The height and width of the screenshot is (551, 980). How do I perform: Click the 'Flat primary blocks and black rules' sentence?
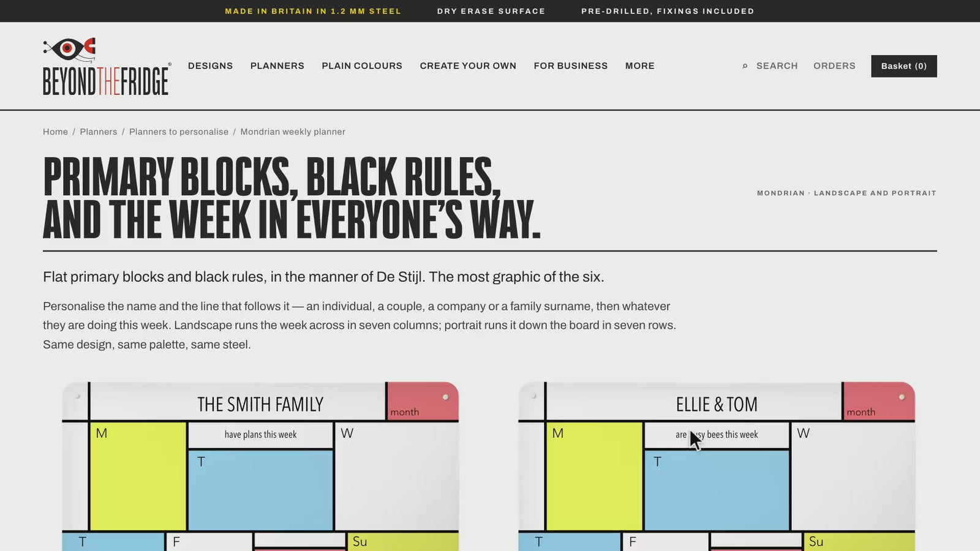(323, 277)
